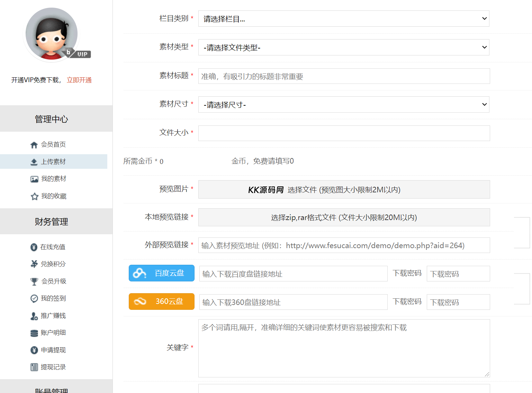Viewport: 532px width, 393px height.
Task: Open 会员首页 in the sidebar
Action: [x=53, y=145]
